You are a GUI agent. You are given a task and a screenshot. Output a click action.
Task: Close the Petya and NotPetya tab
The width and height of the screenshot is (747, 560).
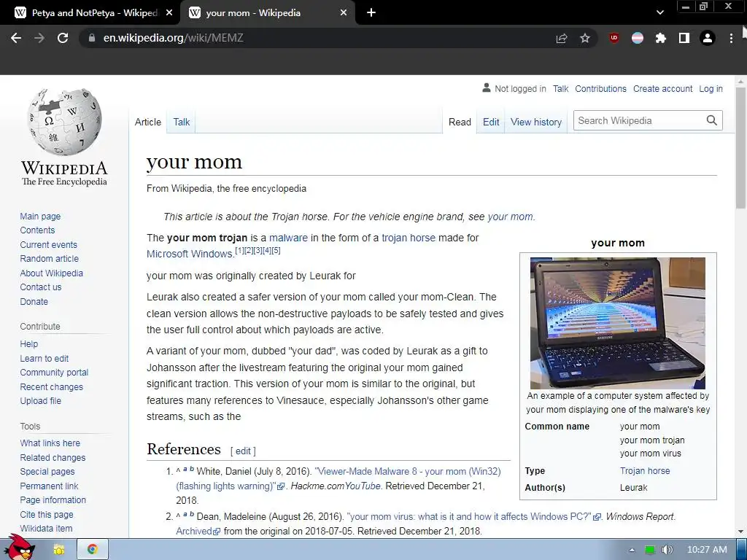(x=169, y=13)
